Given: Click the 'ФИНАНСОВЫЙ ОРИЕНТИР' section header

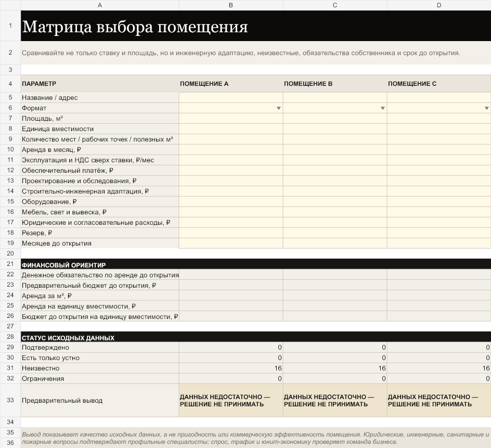Looking at the screenshot, I should tap(256, 264).
